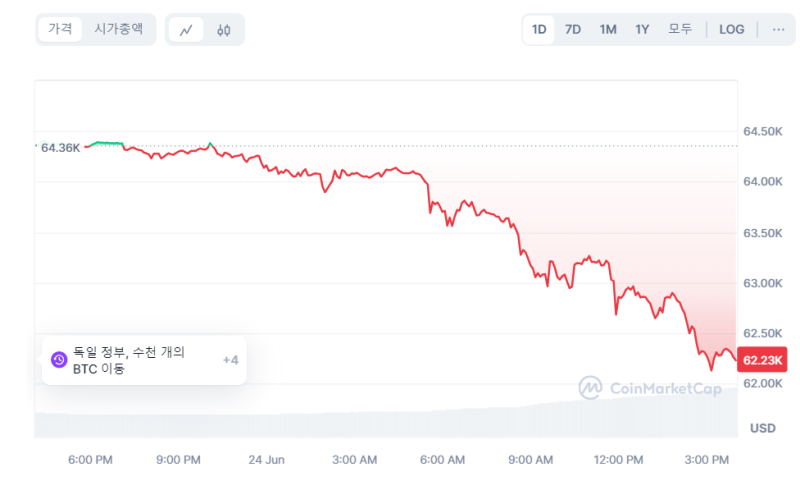Click the red 62.23K current price label
The image size is (800, 481).
[x=764, y=360]
